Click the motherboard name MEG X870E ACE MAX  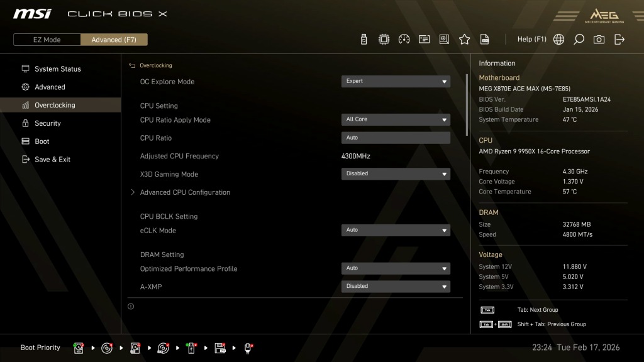point(525,89)
